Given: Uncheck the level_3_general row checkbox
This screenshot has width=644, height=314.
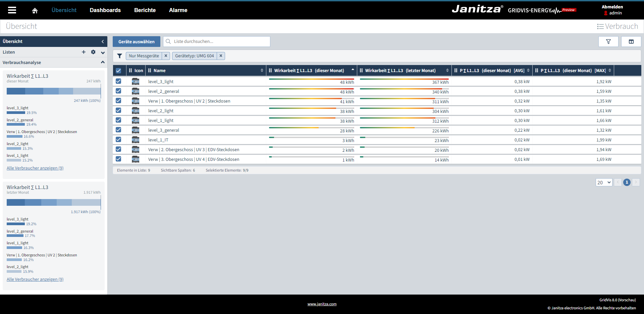Looking at the screenshot, I should pyautogui.click(x=118, y=130).
